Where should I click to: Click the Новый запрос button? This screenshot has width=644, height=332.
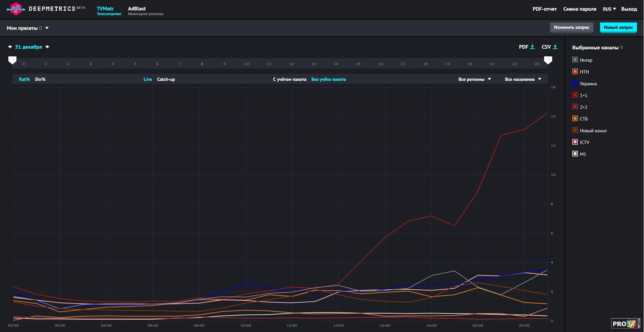click(618, 28)
